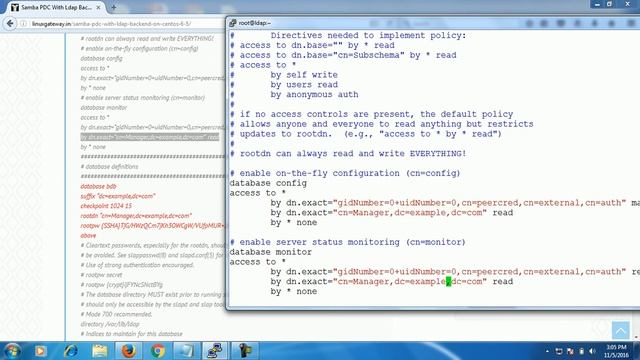Image resolution: width=640 pixels, height=360 pixels.
Task: Click '# enable server status monitoring' comment in terminal
Action: point(347,242)
